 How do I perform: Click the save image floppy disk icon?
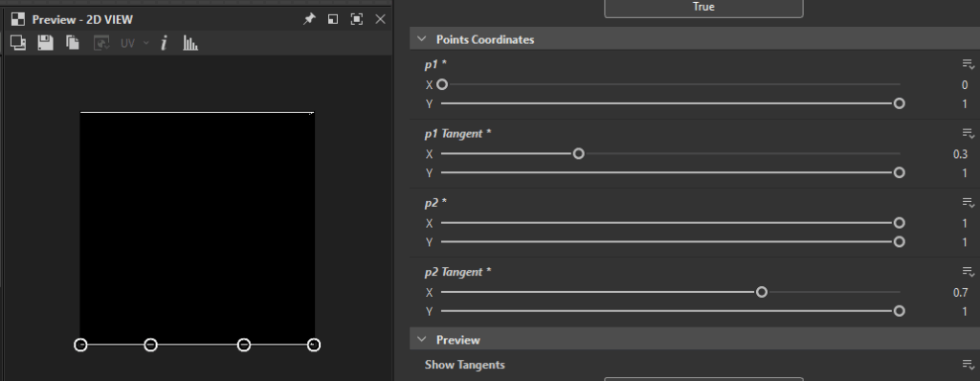[x=45, y=42]
